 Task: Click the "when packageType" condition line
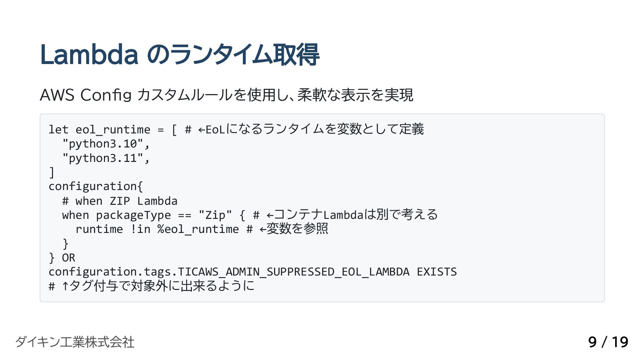(250, 215)
